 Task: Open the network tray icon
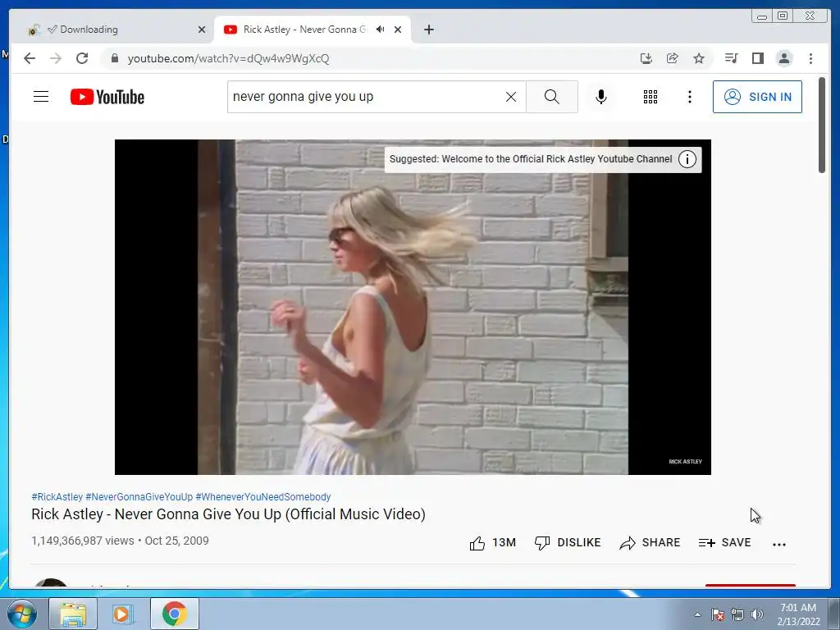click(737, 614)
